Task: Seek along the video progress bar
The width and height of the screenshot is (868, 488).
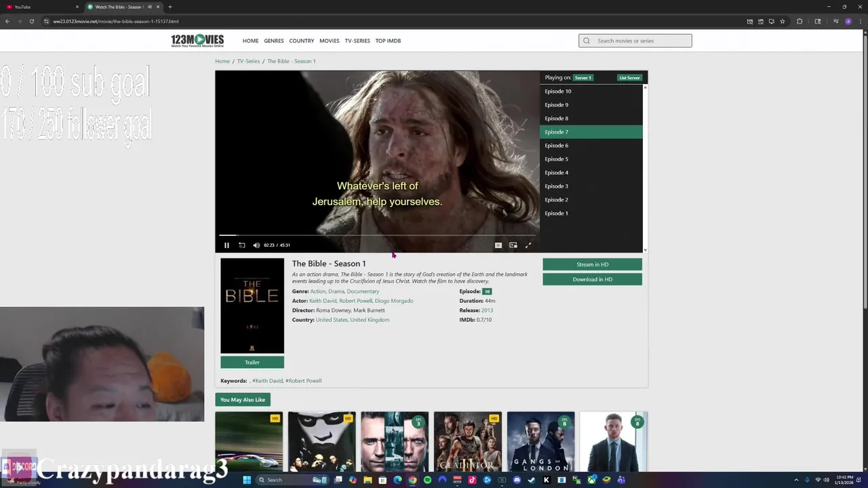Action: click(377, 235)
